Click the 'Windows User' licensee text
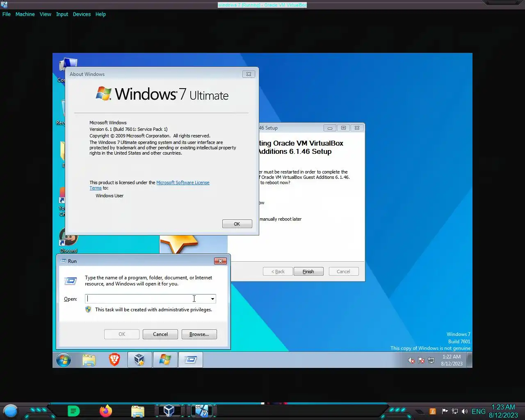Screen dimensions: 525x420 110,196
